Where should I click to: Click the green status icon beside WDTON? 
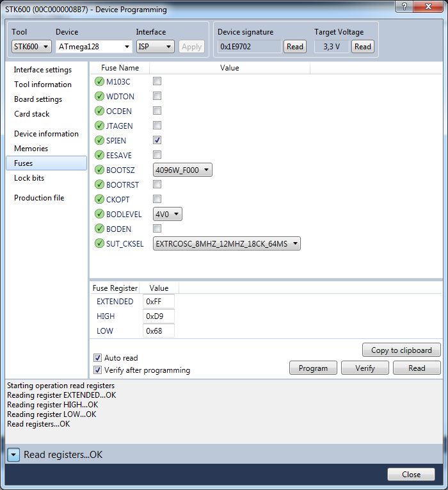99,96
